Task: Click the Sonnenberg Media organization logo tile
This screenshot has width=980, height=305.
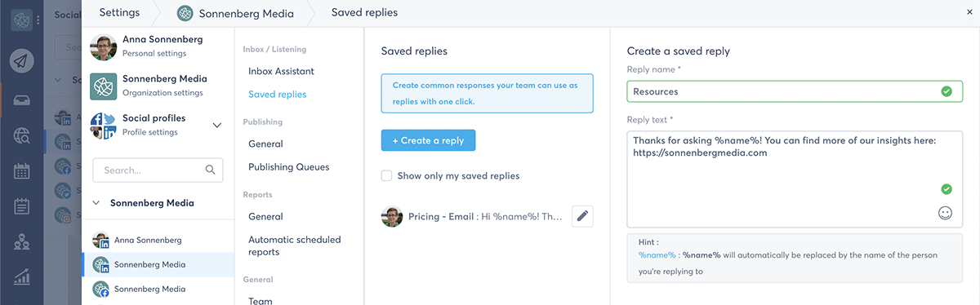Action: point(103,86)
